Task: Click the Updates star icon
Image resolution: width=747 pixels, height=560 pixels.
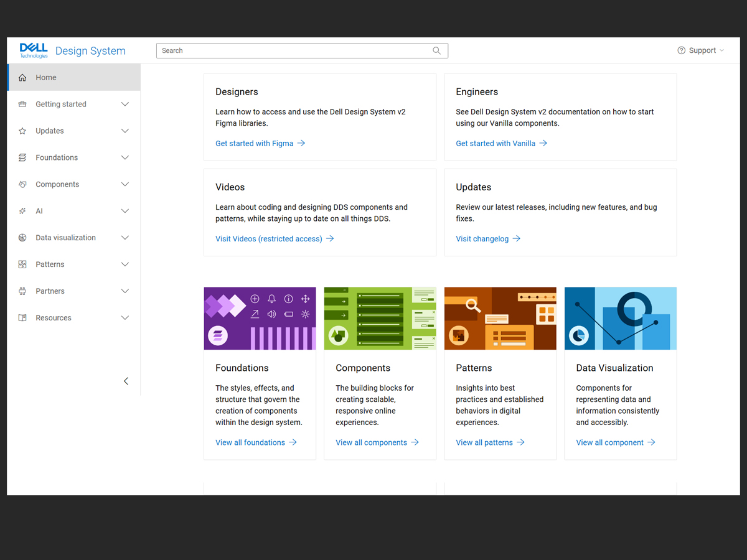Action: 22,131
